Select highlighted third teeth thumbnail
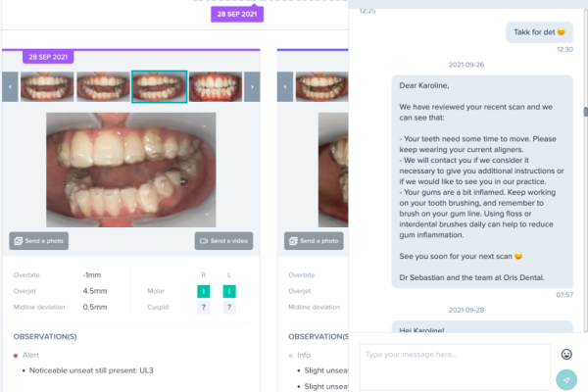Screen dimensions: 588x392 160,86
